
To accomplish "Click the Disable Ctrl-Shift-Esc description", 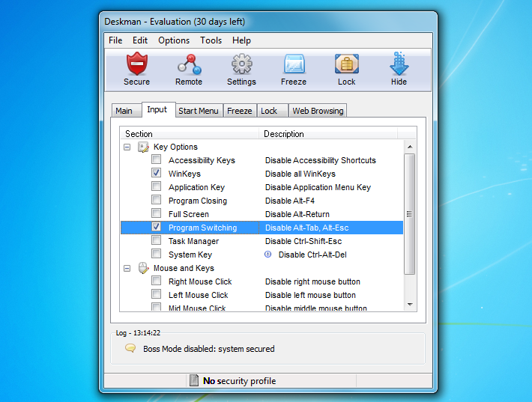I will point(303,241).
